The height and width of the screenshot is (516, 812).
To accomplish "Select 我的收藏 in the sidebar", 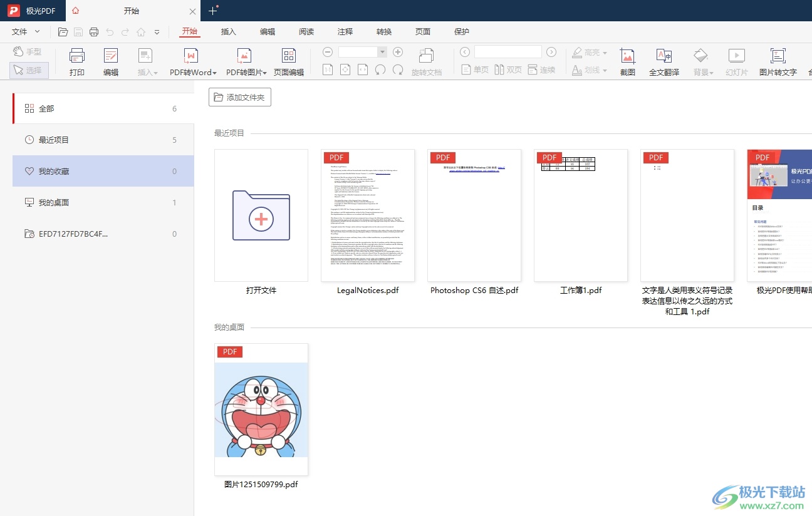I will [x=103, y=171].
